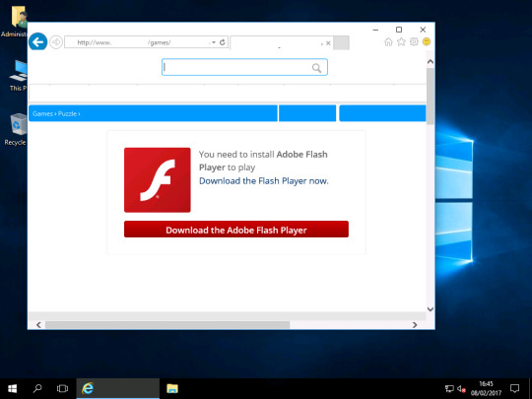Open the Home page icon
Viewport: 532px width, 399px height.
click(388, 41)
